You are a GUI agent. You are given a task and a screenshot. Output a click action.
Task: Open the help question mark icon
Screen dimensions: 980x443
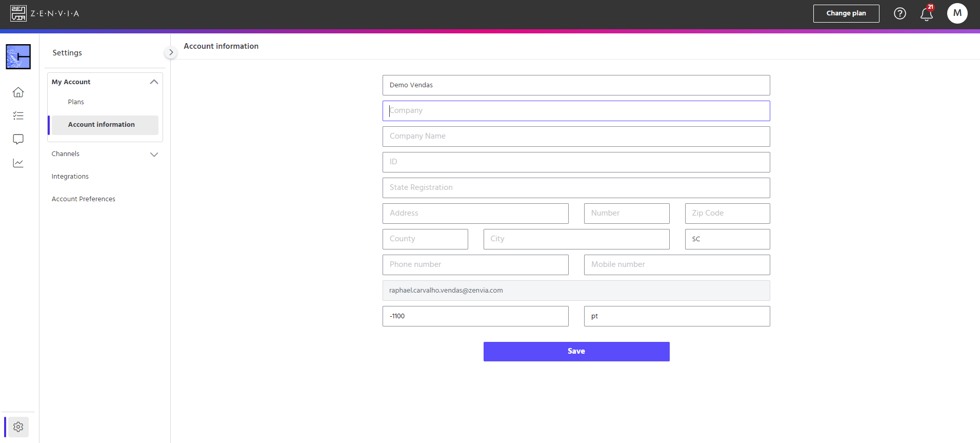900,13
